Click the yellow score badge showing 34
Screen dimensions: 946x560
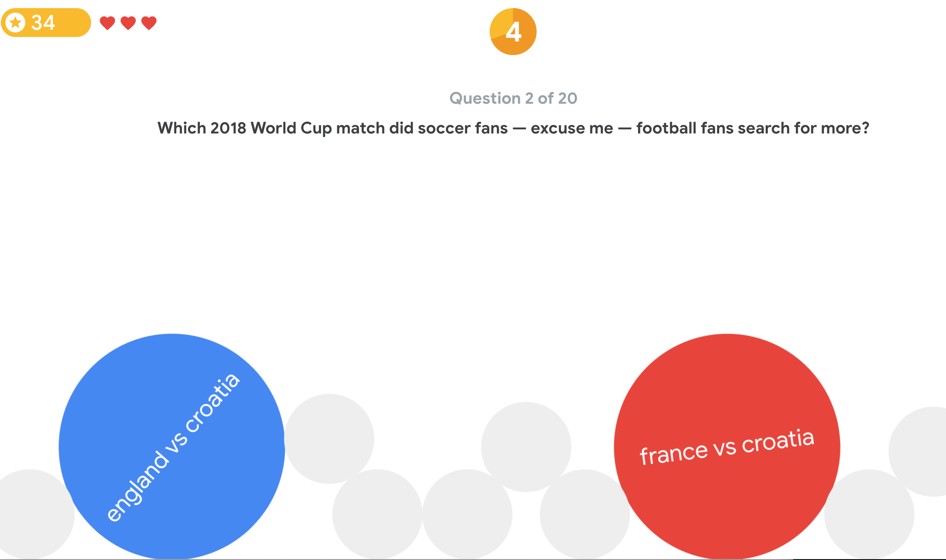click(46, 23)
